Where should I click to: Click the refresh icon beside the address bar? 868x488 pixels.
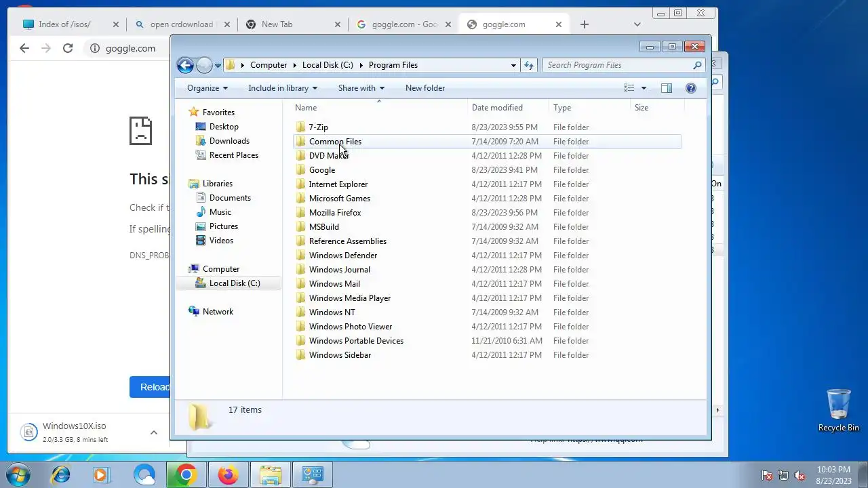point(529,65)
